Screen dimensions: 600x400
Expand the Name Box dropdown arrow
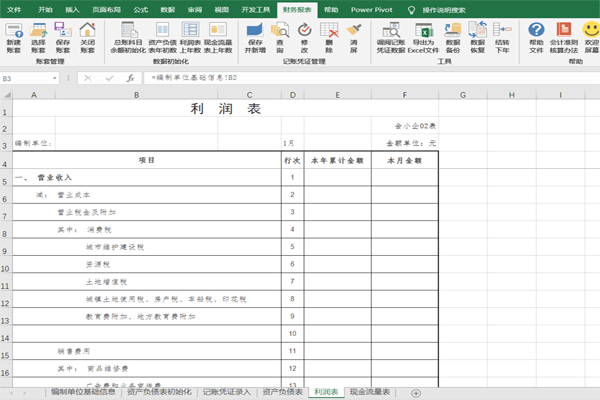click(55, 78)
